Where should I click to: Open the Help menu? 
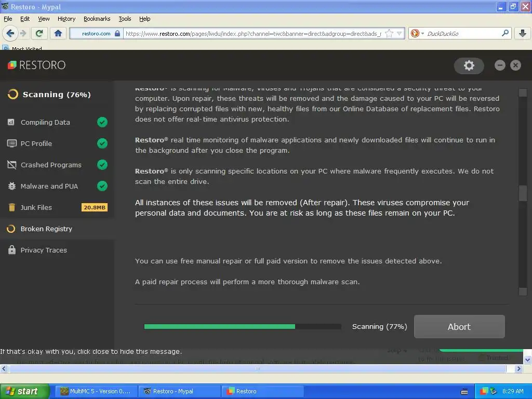click(x=145, y=19)
